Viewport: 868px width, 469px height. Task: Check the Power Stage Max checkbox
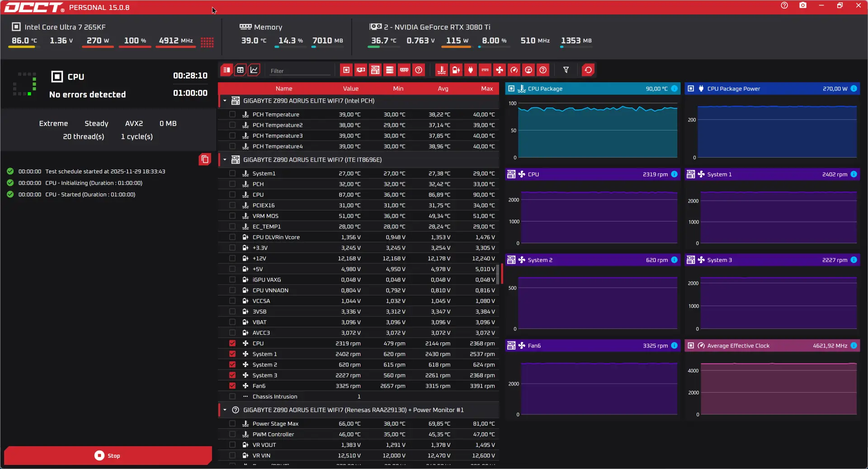point(232,424)
